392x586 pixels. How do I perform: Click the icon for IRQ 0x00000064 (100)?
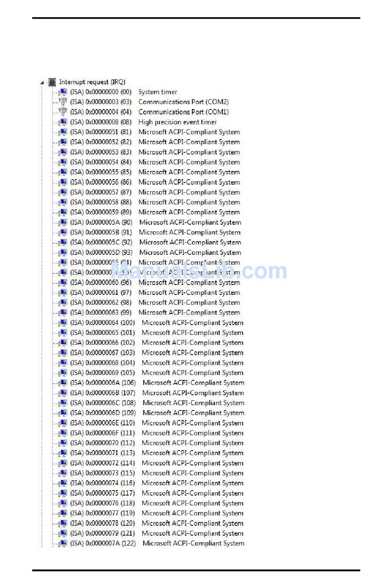click(x=63, y=323)
